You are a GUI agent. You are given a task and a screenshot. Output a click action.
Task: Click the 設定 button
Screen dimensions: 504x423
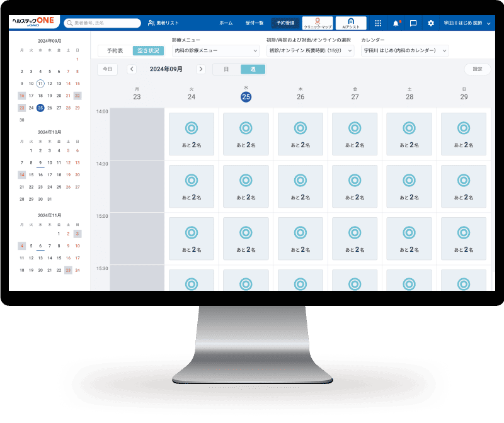click(477, 69)
